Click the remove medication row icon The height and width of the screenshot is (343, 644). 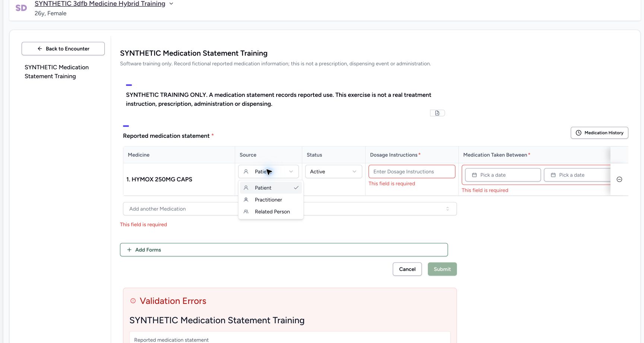[x=619, y=180]
